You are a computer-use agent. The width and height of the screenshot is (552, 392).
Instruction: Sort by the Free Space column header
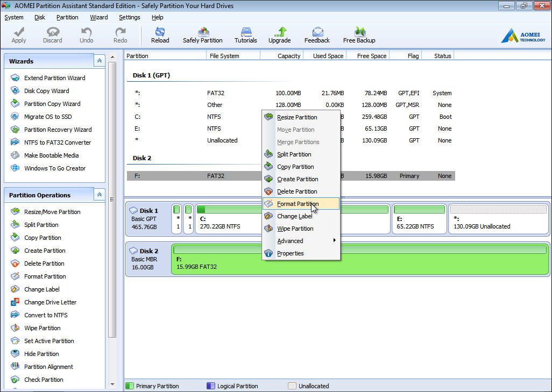tap(371, 56)
